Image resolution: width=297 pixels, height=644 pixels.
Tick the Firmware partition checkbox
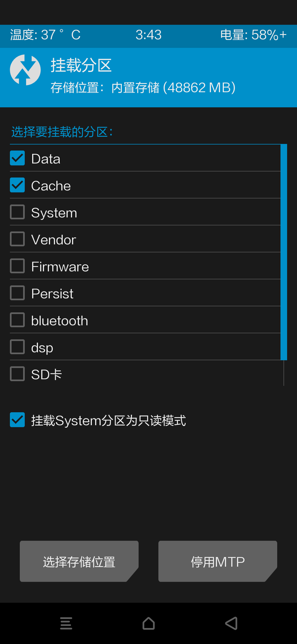[17, 266]
